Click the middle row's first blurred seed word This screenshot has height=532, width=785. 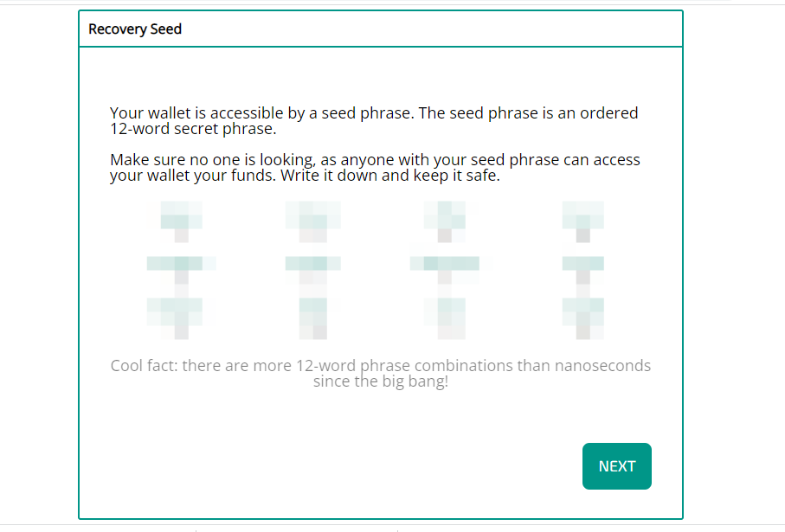coord(181,265)
